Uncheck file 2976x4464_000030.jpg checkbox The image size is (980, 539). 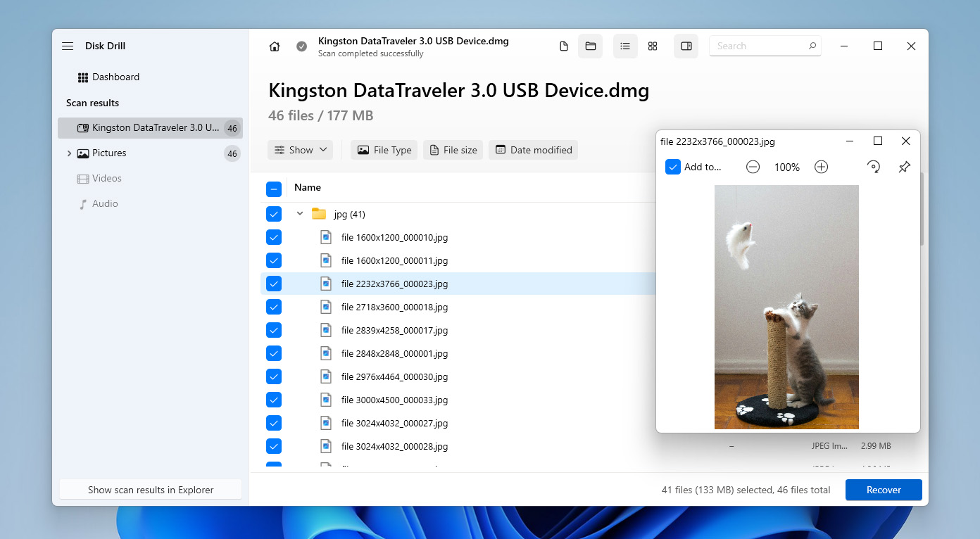coord(274,376)
